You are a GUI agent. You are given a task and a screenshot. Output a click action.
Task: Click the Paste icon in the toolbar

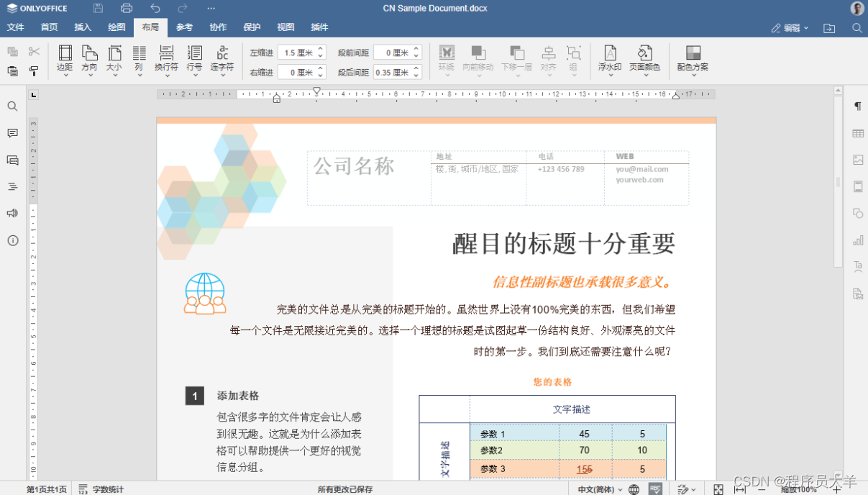click(13, 71)
